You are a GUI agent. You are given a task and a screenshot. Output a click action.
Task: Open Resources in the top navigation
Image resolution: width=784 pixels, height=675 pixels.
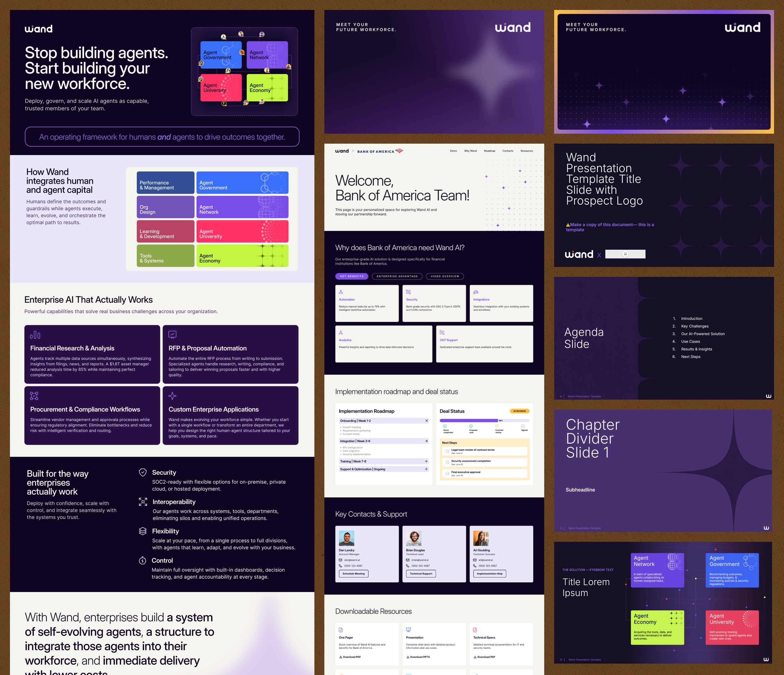click(x=527, y=151)
